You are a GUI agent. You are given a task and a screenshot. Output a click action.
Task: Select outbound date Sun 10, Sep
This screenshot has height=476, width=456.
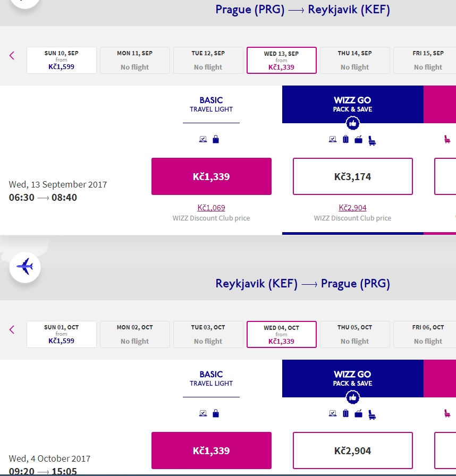click(x=62, y=60)
